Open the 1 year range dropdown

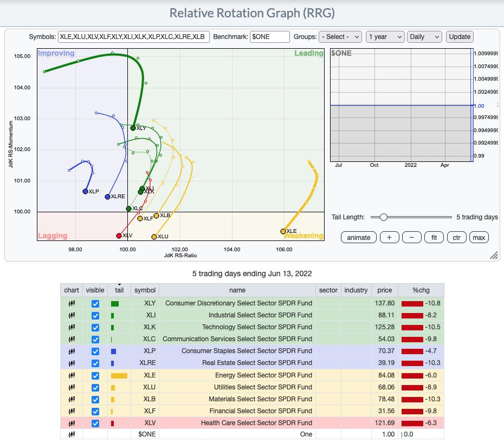tap(385, 37)
